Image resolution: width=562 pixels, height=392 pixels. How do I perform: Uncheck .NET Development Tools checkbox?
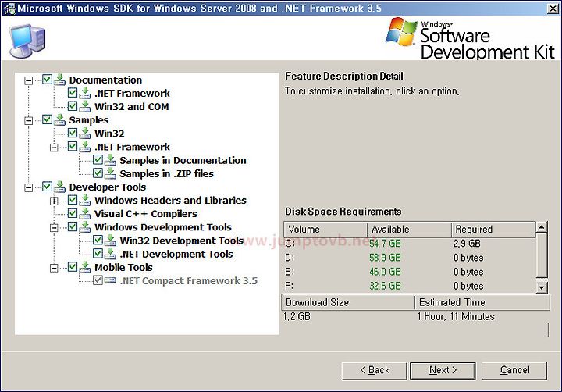coord(98,253)
